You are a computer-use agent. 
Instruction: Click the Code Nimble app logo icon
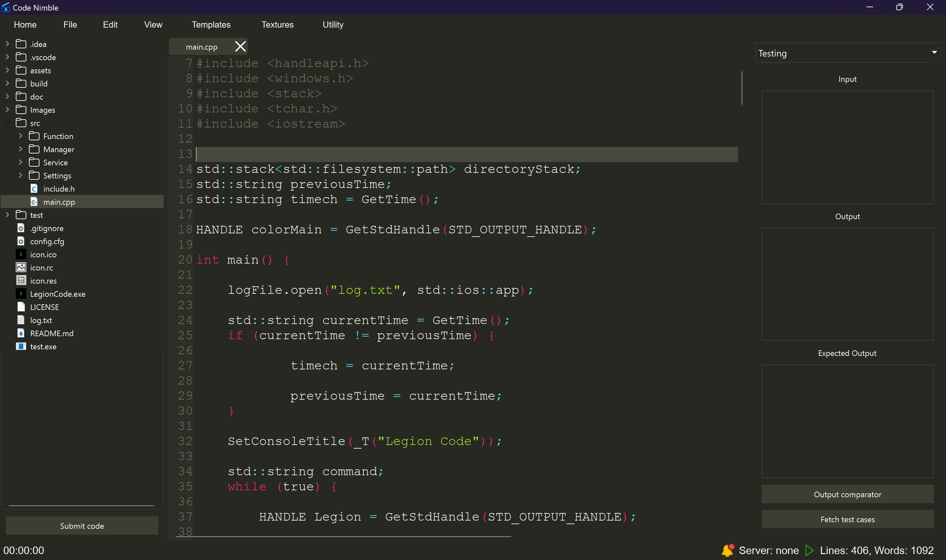(x=6, y=7)
